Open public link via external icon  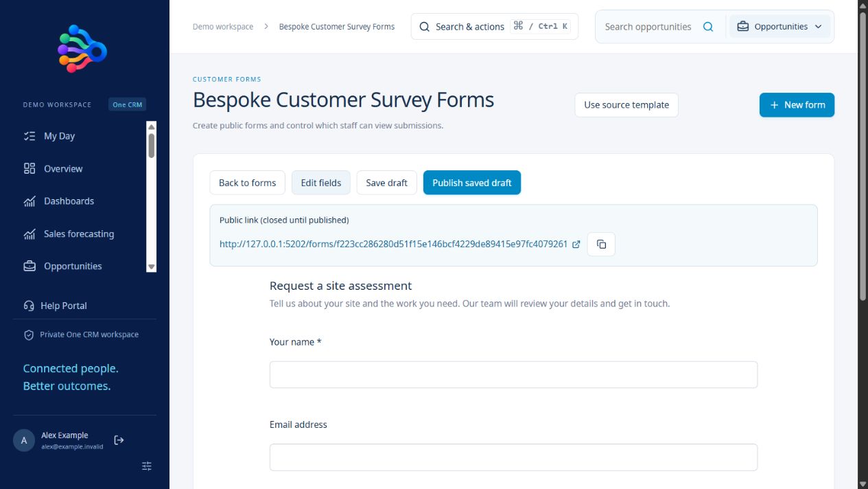pyautogui.click(x=576, y=244)
